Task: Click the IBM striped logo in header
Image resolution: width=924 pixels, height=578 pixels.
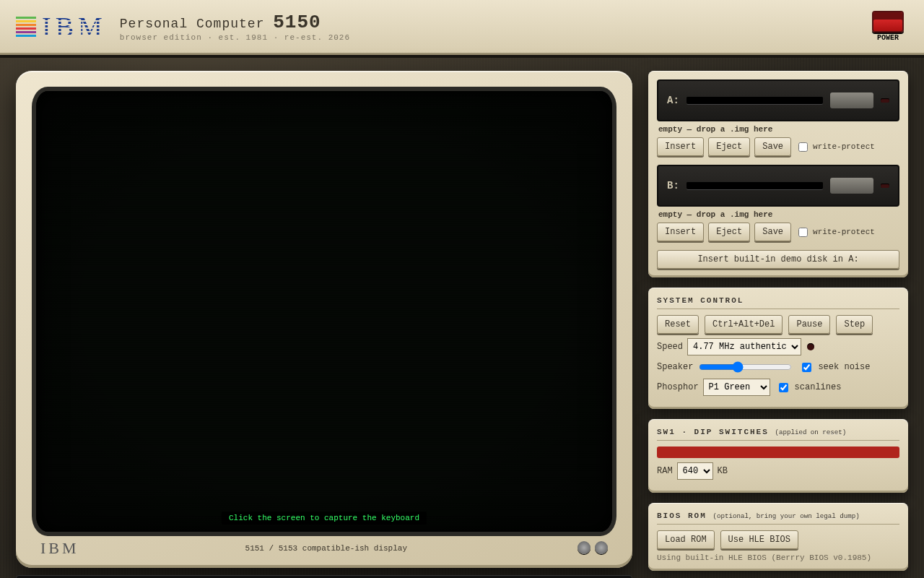Action: click(x=60, y=27)
